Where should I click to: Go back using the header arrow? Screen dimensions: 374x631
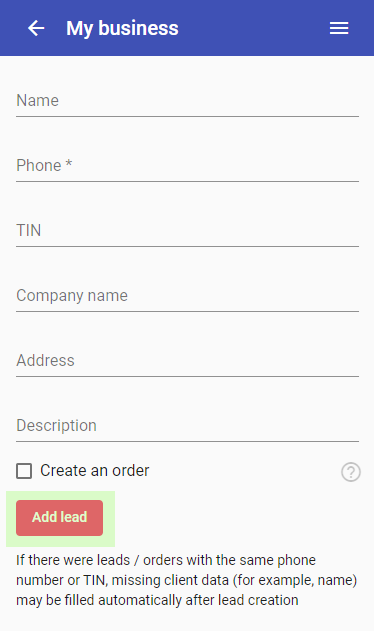coord(36,28)
